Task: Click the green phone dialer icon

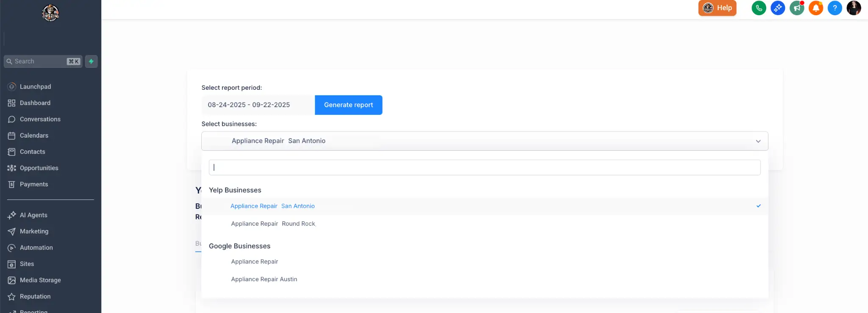Action: (x=759, y=8)
